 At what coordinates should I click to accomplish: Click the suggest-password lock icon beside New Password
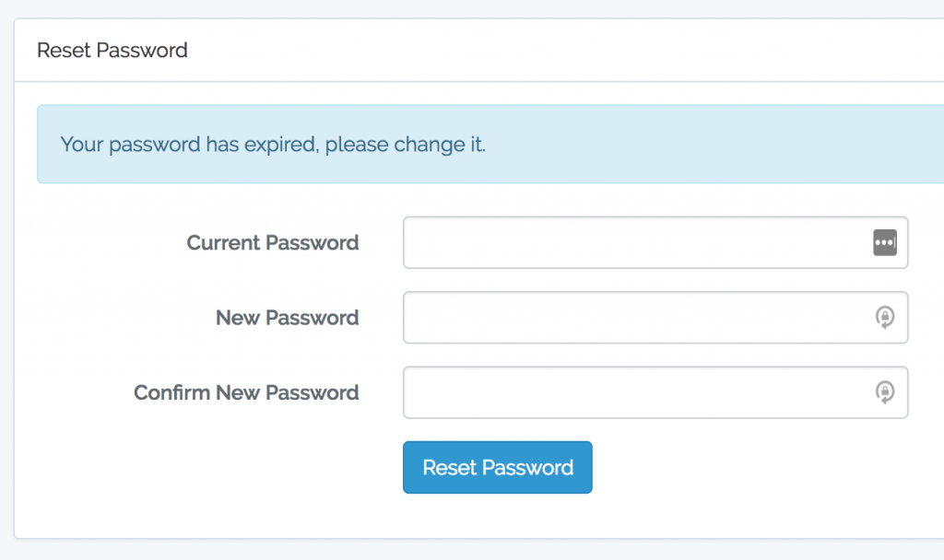tap(885, 317)
